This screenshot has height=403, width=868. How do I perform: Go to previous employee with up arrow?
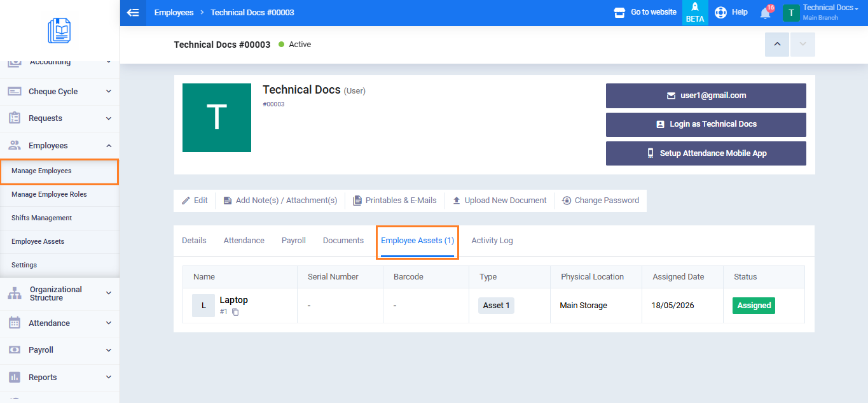pyautogui.click(x=777, y=45)
